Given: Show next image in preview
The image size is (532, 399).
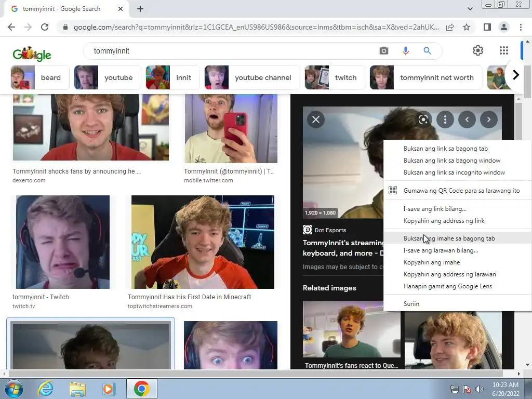Looking at the screenshot, I should pyautogui.click(x=488, y=119).
